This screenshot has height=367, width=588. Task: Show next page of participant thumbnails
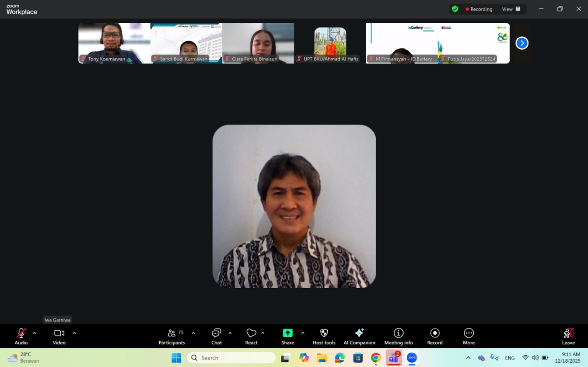pos(522,43)
